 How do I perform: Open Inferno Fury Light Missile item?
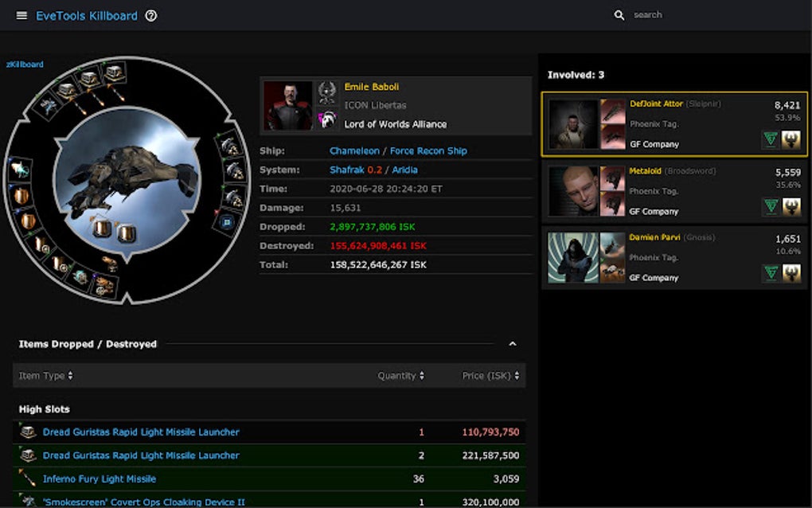(x=100, y=479)
